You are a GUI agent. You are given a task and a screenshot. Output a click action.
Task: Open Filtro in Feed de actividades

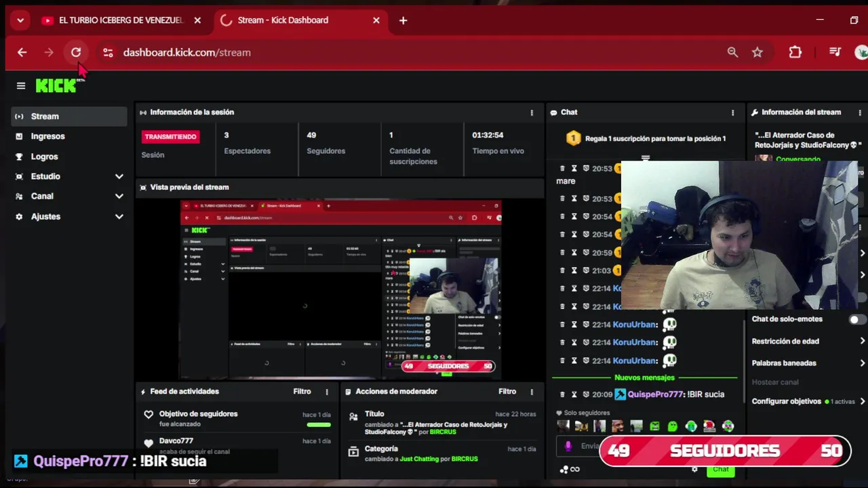pos(302,391)
